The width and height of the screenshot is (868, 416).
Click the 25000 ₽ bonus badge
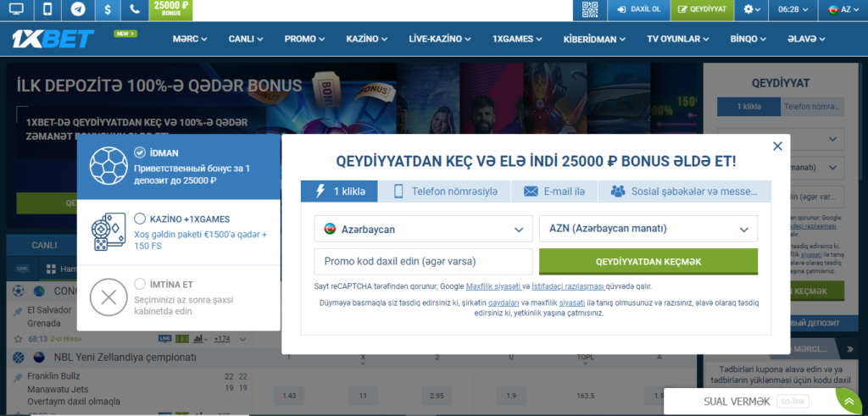(x=171, y=9)
